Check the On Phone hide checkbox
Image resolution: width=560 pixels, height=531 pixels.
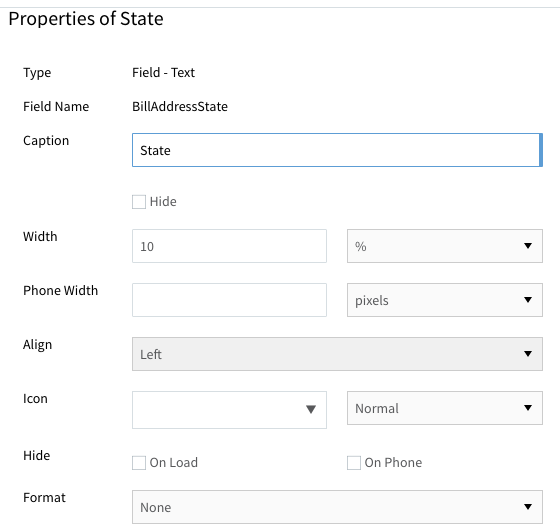pos(354,463)
